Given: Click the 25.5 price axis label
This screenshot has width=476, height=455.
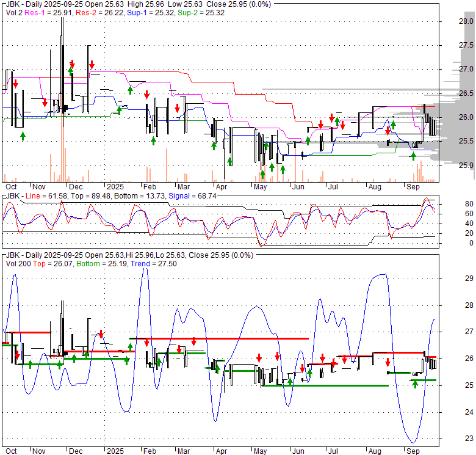Looking at the screenshot, I should (466, 141).
